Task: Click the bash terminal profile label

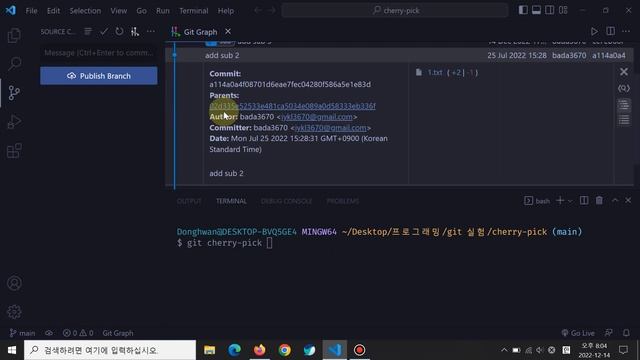Action: coord(537,201)
